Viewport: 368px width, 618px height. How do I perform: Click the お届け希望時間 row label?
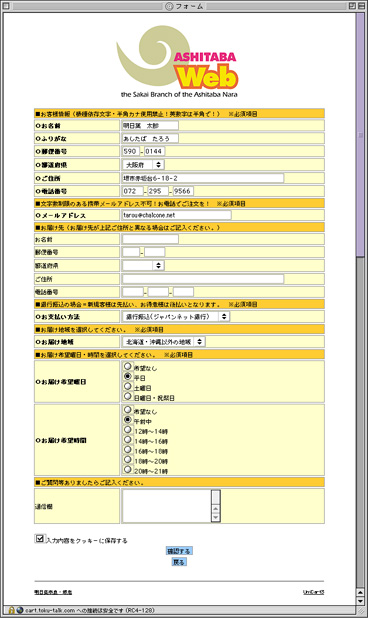click(61, 441)
